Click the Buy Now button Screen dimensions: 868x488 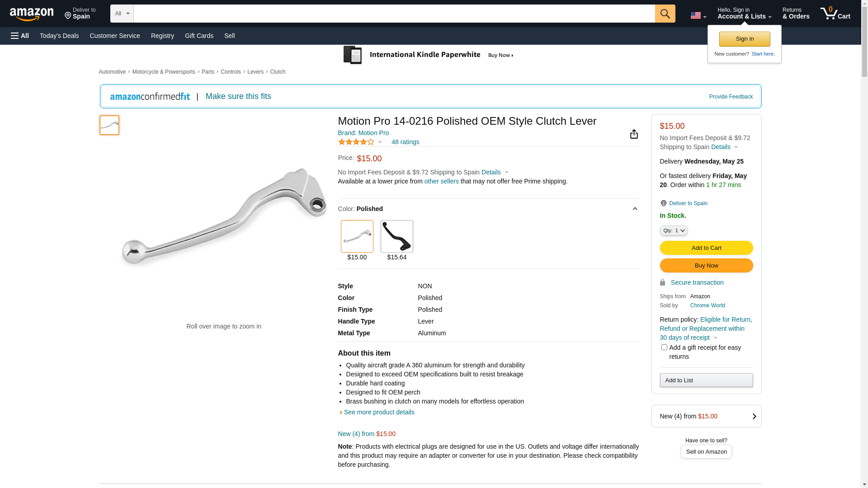click(x=706, y=265)
